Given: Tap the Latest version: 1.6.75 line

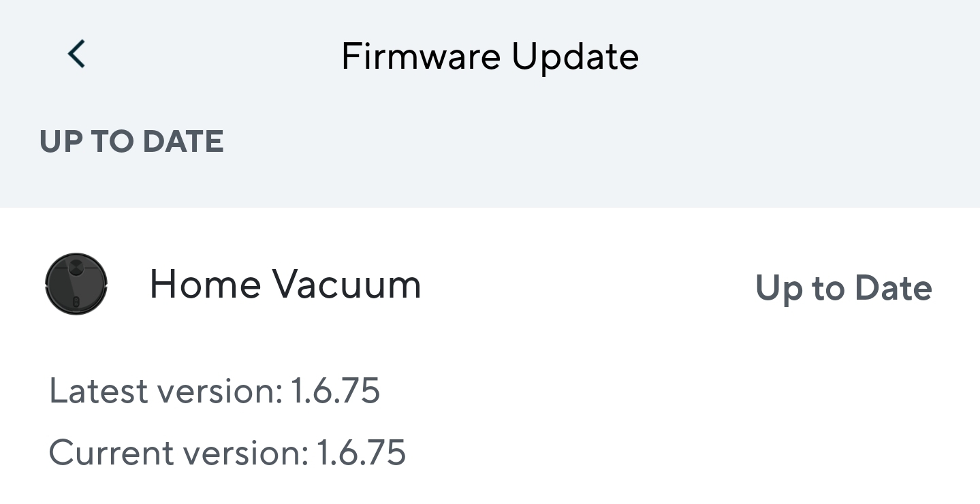Looking at the screenshot, I should point(214,391).
